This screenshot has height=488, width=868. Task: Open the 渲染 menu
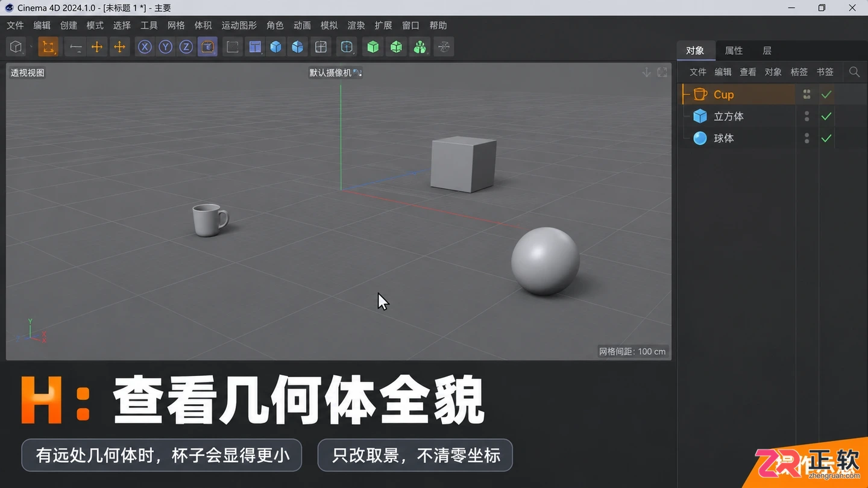click(356, 25)
